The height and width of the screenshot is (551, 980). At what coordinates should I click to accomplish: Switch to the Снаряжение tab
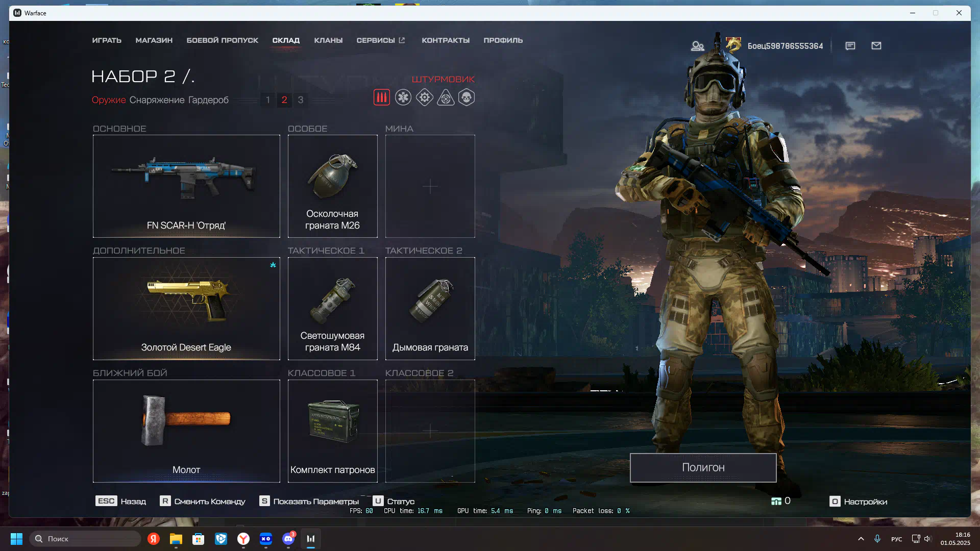pos(157,100)
